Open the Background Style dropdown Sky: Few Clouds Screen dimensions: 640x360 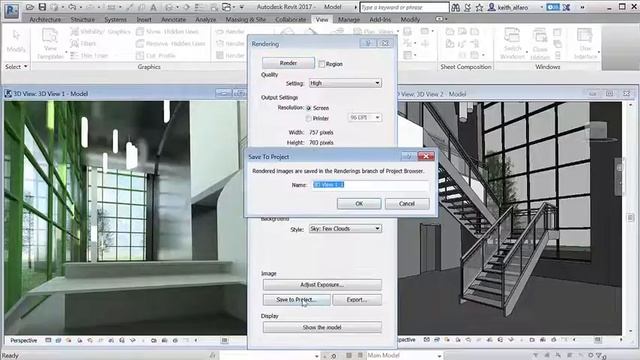pos(345,229)
